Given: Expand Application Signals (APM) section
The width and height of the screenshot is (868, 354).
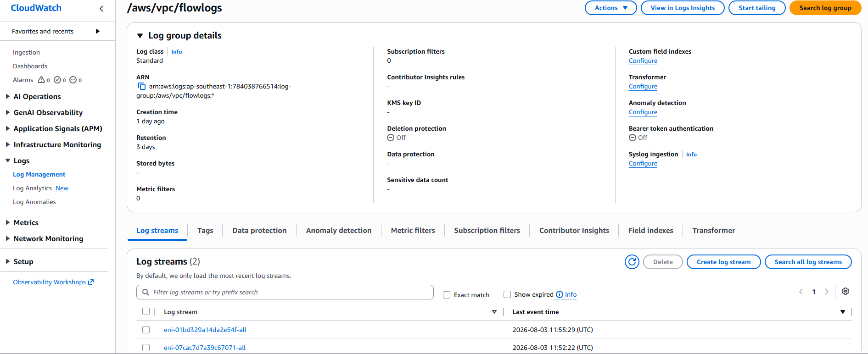Looking at the screenshot, I should click(8, 128).
